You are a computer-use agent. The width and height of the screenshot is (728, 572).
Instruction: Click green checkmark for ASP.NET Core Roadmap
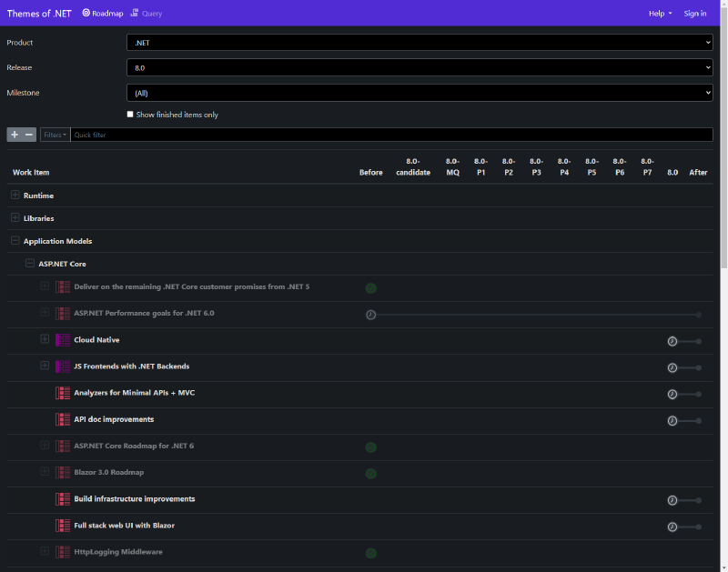[370, 447]
